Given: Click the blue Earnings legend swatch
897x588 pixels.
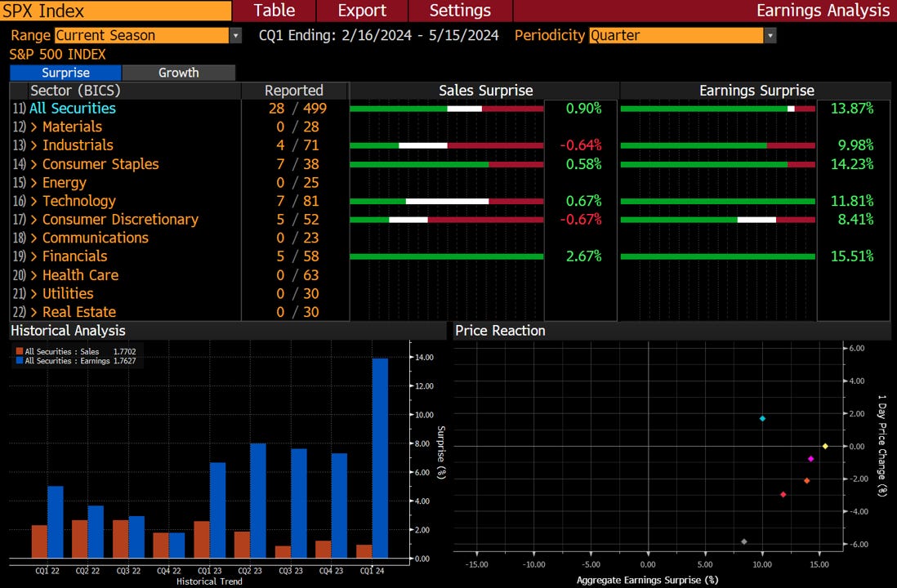Looking at the screenshot, I should pyautogui.click(x=20, y=360).
